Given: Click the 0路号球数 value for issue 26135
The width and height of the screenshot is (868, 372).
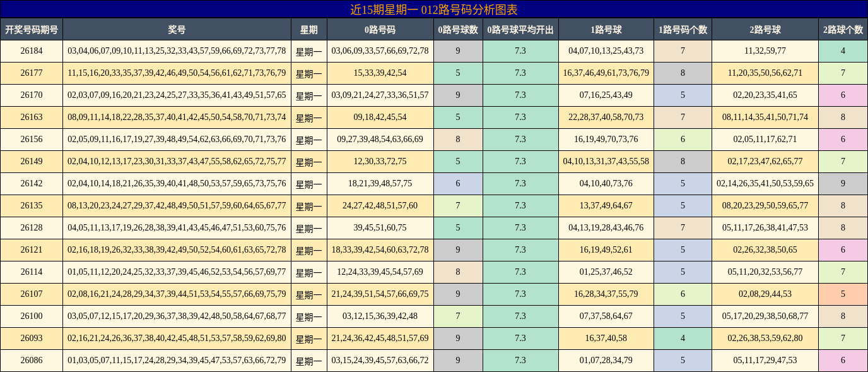Looking at the screenshot, I should (x=458, y=206).
